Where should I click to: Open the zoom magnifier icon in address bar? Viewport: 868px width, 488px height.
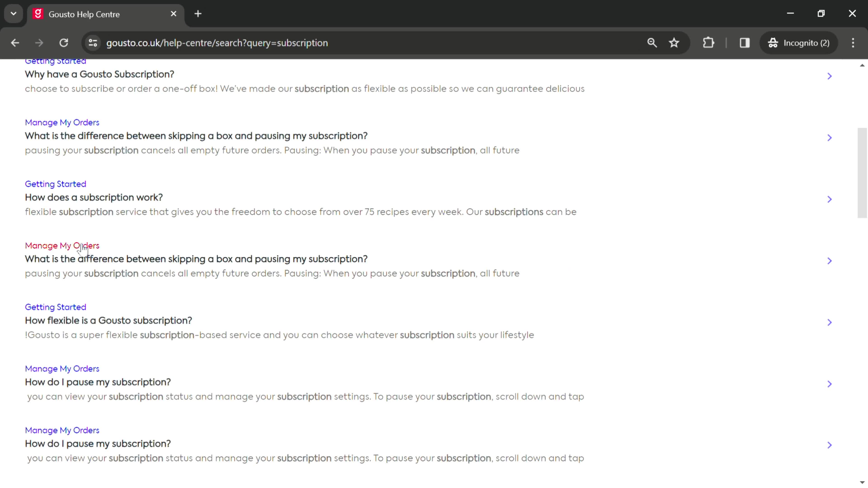652,43
